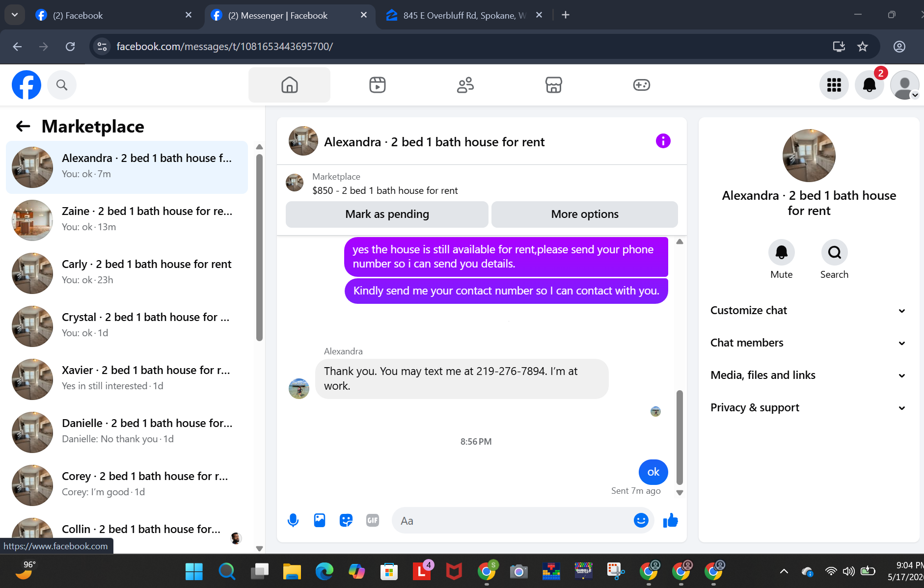Viewport: 924px width, 588px height.
Task: Open the Facebook menu grid icon
Action: pyautogui.click(x=834, y=85)
